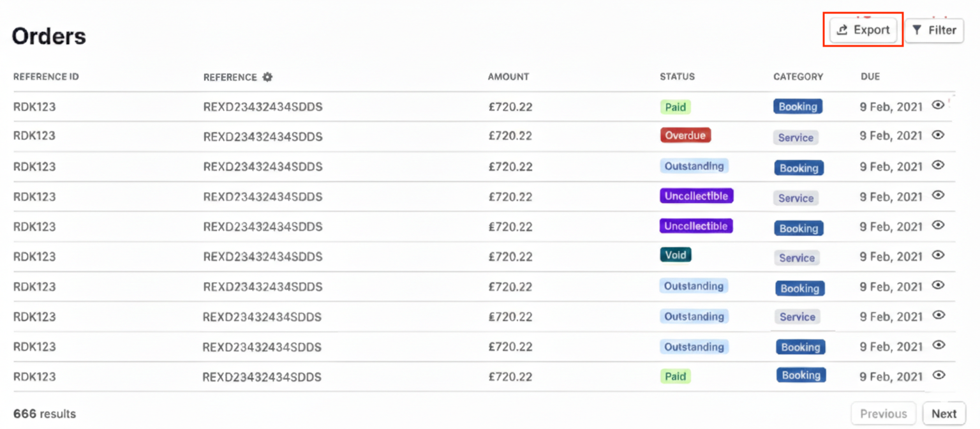View first row Paid order eye icon
Screen dimensions: 980x429
click(x=938, y=105)
